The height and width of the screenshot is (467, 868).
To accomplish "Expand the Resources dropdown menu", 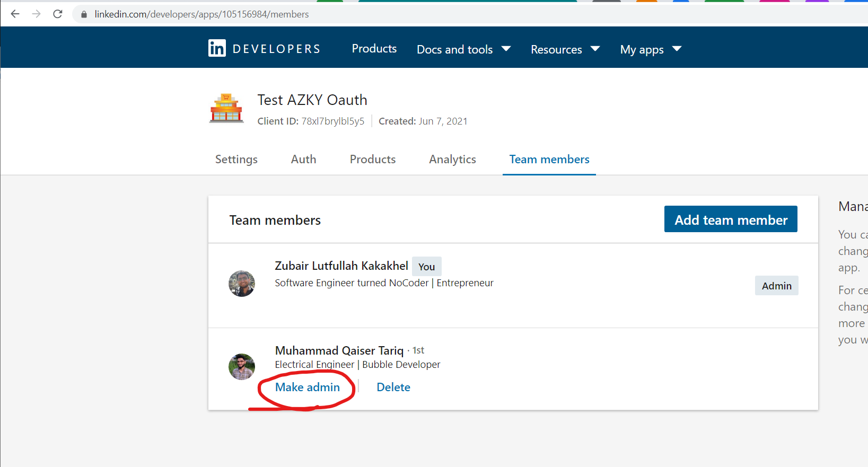I will click(x=565, y=49).
